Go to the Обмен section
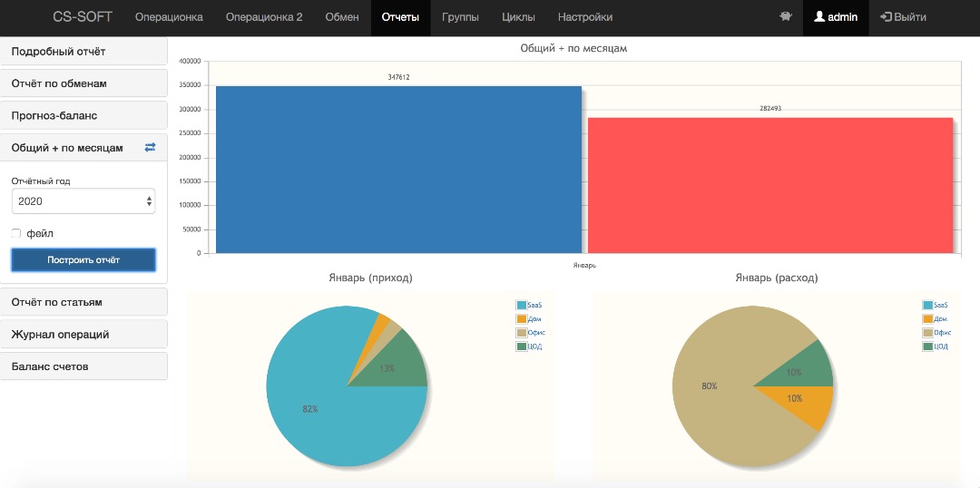 click(x=342, y=17)
